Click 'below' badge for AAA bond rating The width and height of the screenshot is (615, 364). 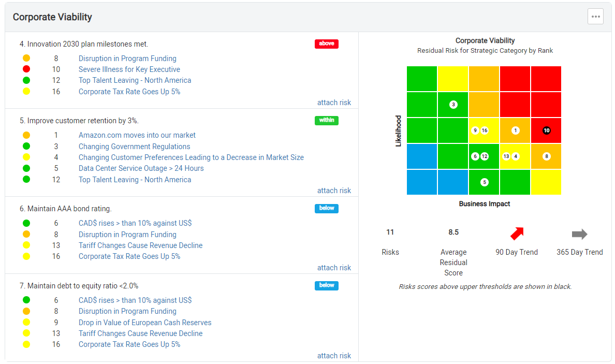pyautogui.click(x=326, y=208)
